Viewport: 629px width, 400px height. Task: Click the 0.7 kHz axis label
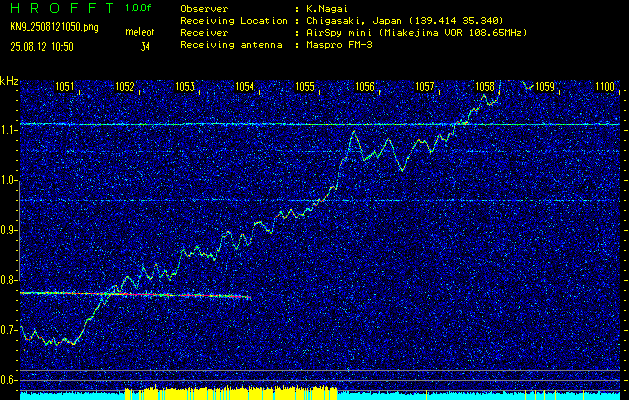tap(9, 330)
